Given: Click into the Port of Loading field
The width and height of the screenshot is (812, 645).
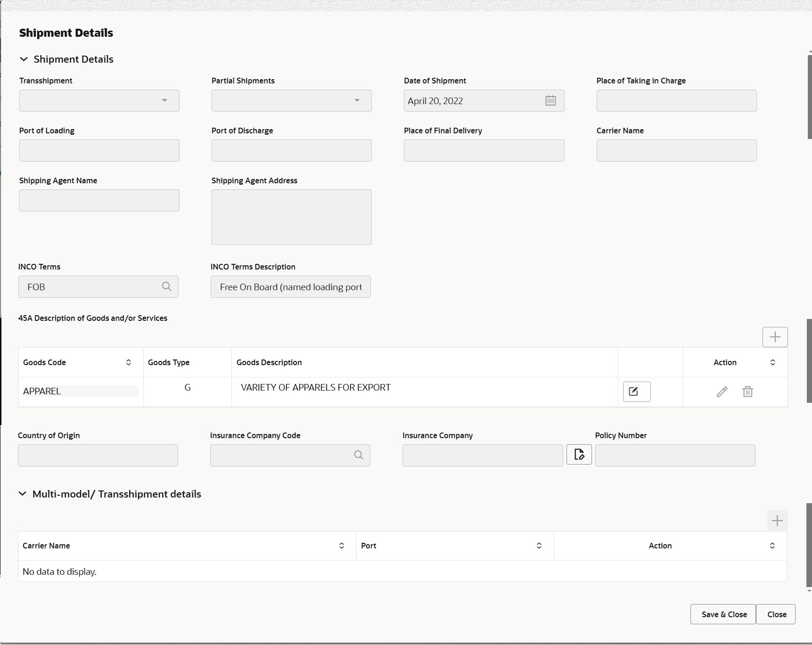Looking at the screenshot, I should coord(99,150).
